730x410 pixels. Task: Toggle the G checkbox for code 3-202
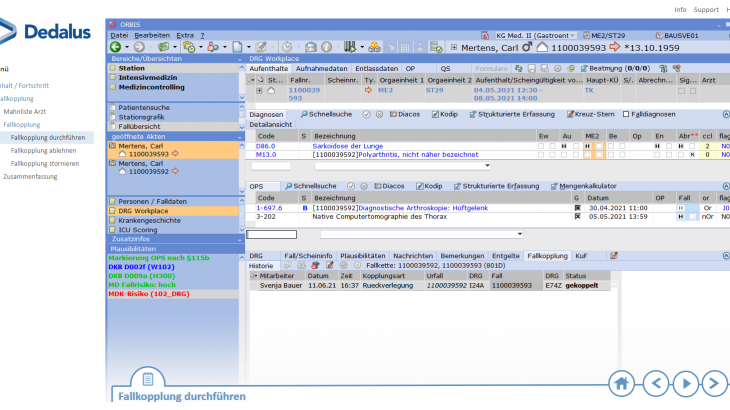click(x=577, y=216)
